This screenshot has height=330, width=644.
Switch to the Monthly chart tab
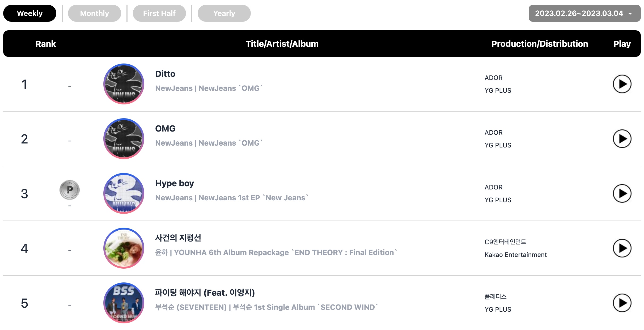coord(95,13)
